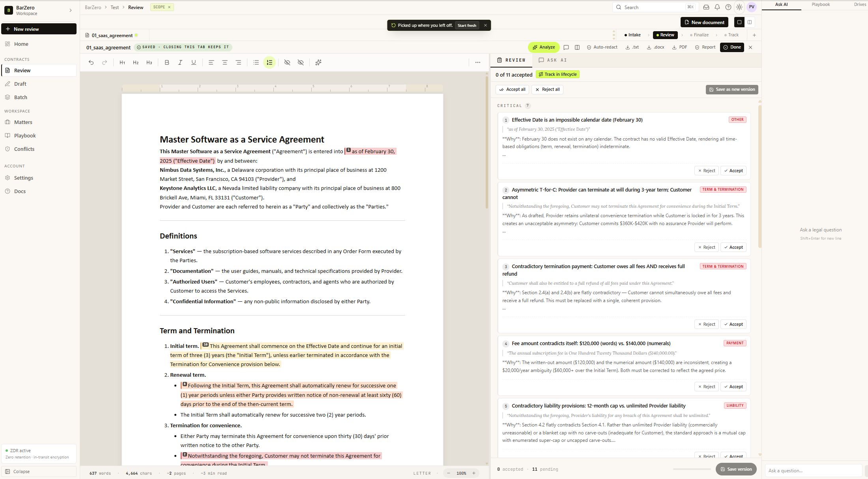
Task: Toggle the light/dark theme sun icon
Action: pyautogui.click(x=739, y=7)
